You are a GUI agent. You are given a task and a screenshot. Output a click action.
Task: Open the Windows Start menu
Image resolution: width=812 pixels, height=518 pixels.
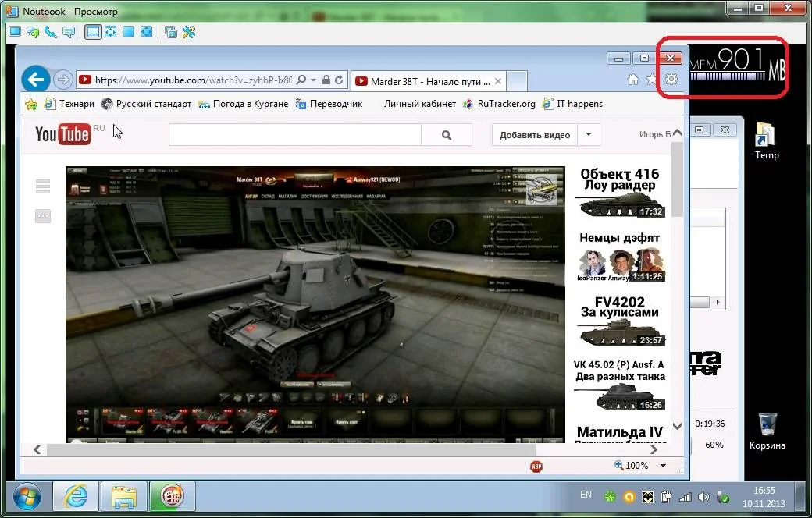coord(27,497)
